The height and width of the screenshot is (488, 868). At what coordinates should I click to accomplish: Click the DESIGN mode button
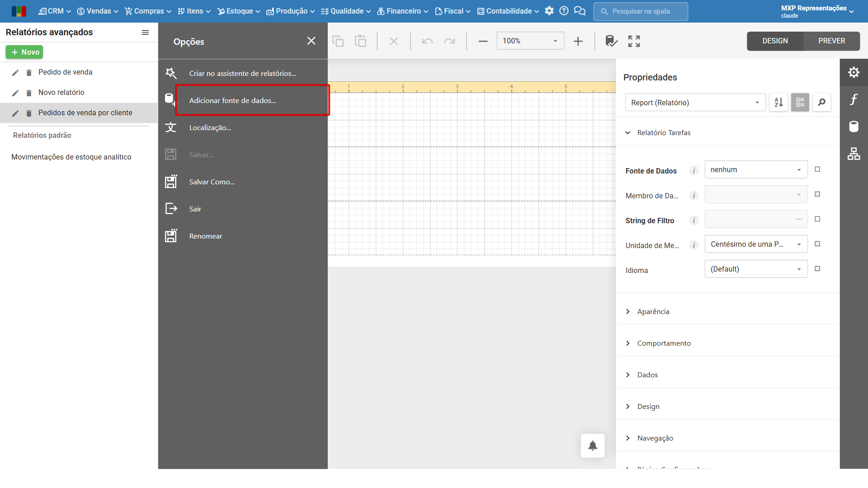[x=775, y=41]
